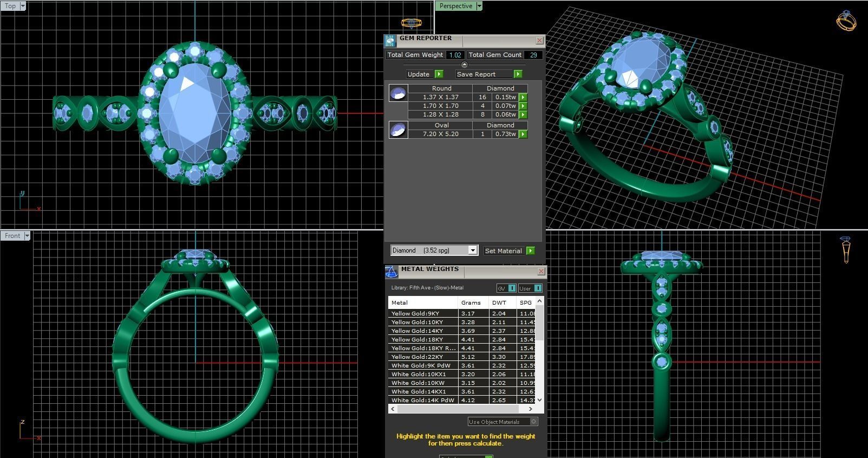Click the Perspective viewport label
This screenshot has height=458, width=868.
(x=456, y=6)
